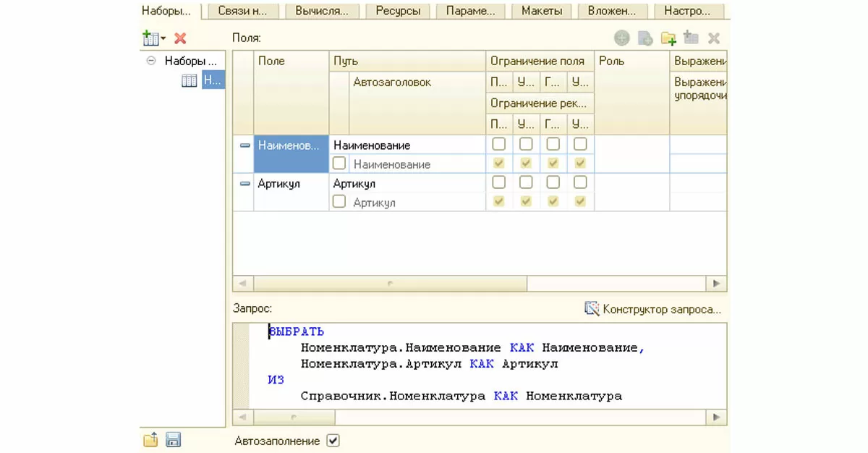Viewport: 868px width, 453px height.
Task: Click the red delete data set icon
Action: [x=180, y=38]
